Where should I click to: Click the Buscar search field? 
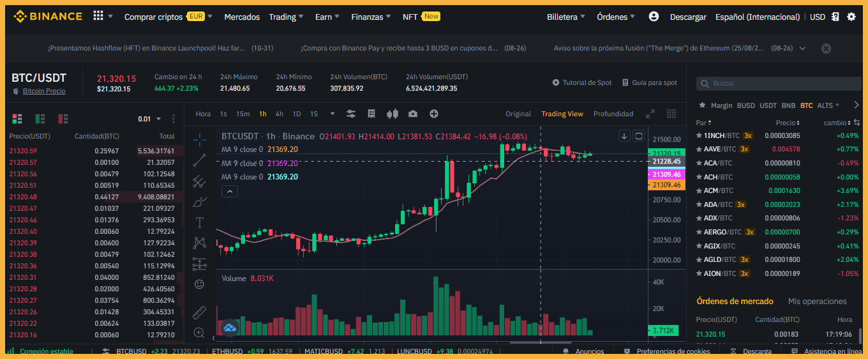tap(777, 83)
